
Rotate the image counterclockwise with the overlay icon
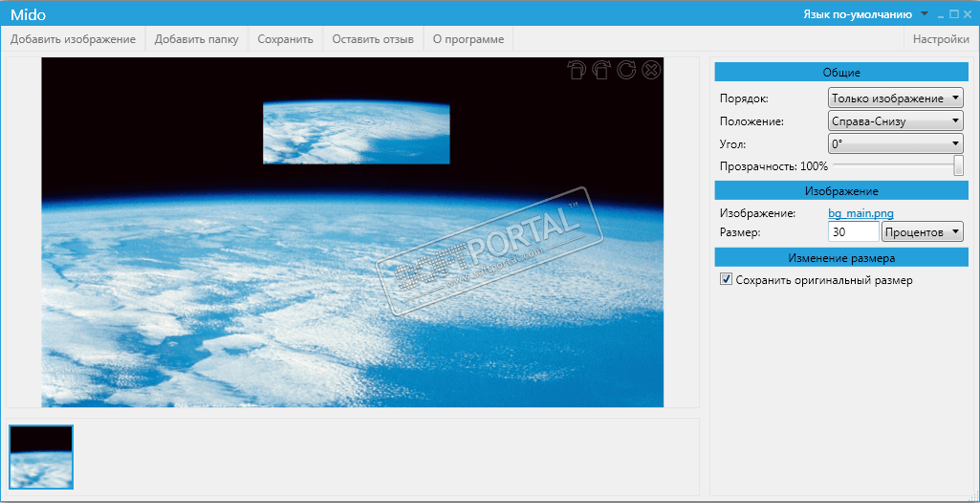pyautogui.click(x=577, y=70)
